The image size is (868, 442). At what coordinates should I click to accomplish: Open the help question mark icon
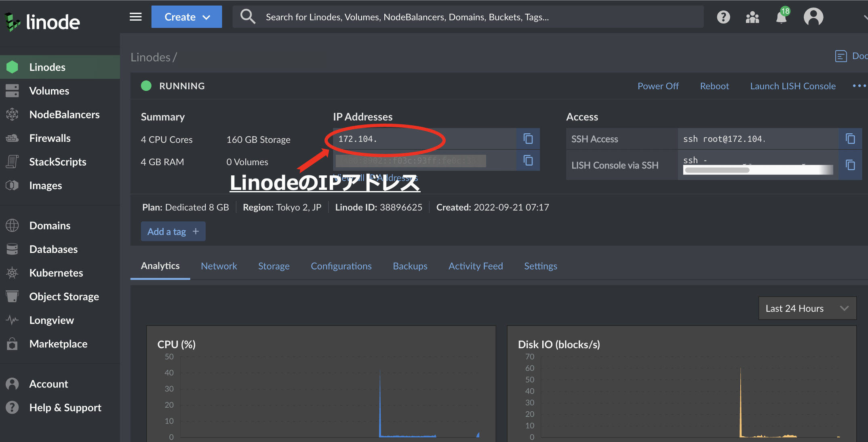click(723, 17)
